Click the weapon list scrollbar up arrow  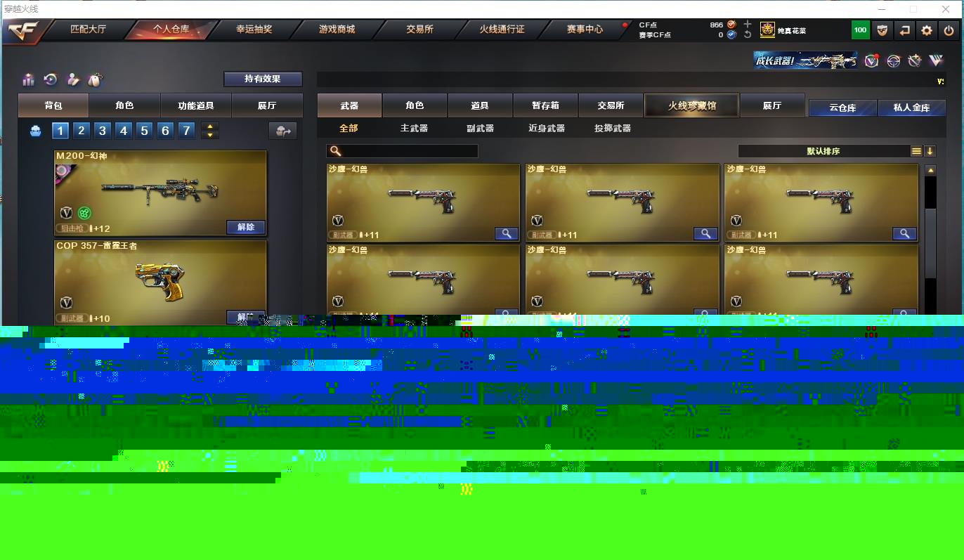(x=930, y=170)
